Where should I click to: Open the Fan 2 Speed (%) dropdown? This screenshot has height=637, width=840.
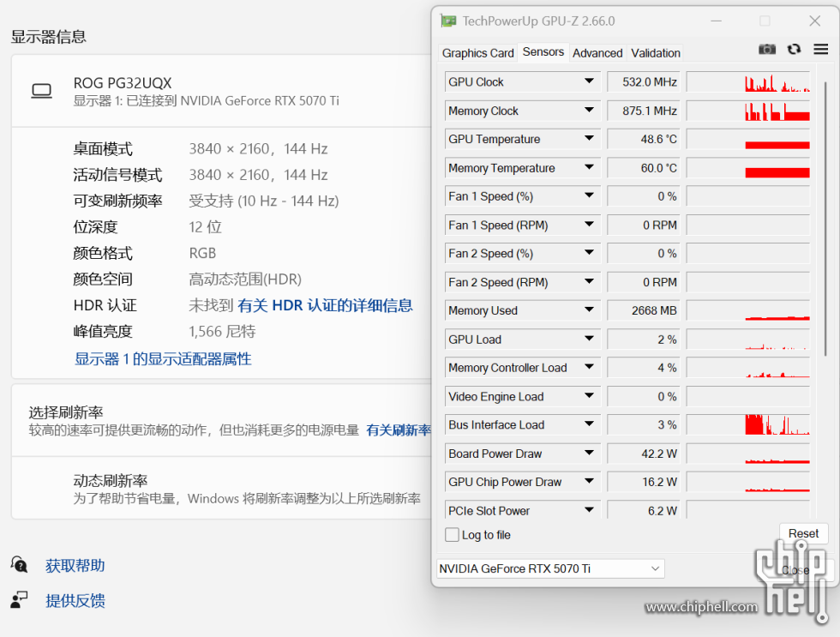click(590, 254)
